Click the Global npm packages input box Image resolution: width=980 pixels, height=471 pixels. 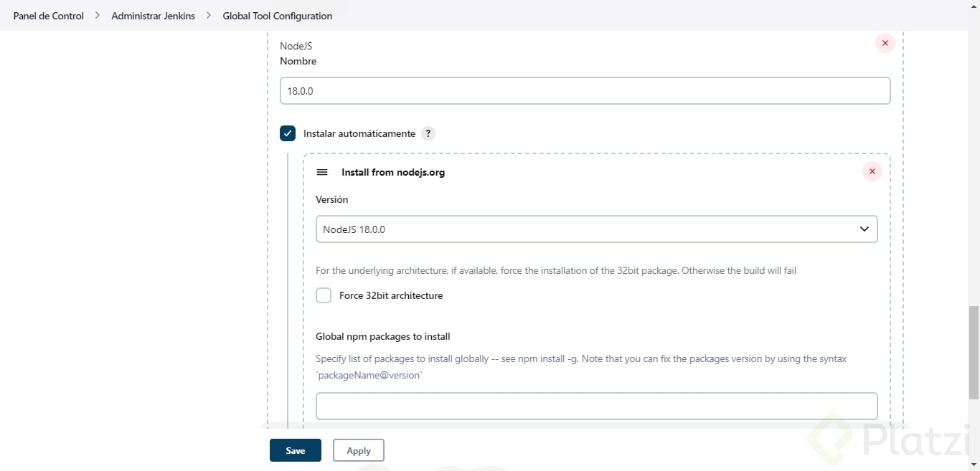[x=596, y=406]
